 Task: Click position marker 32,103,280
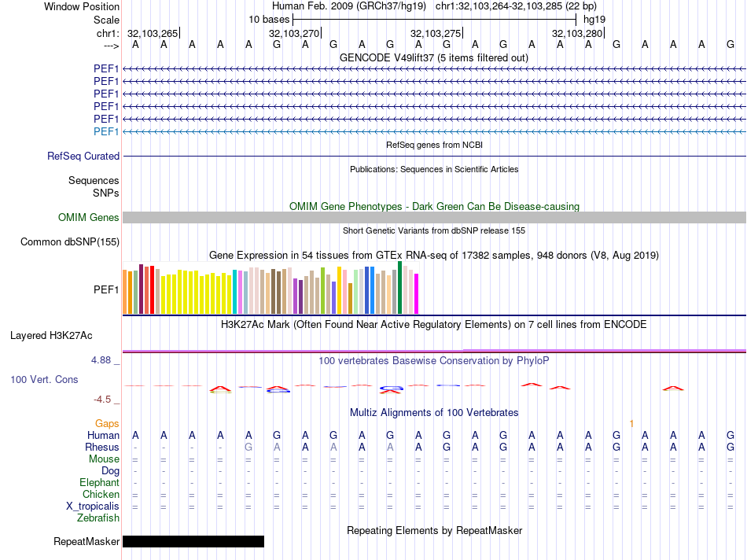coord(577,33)
